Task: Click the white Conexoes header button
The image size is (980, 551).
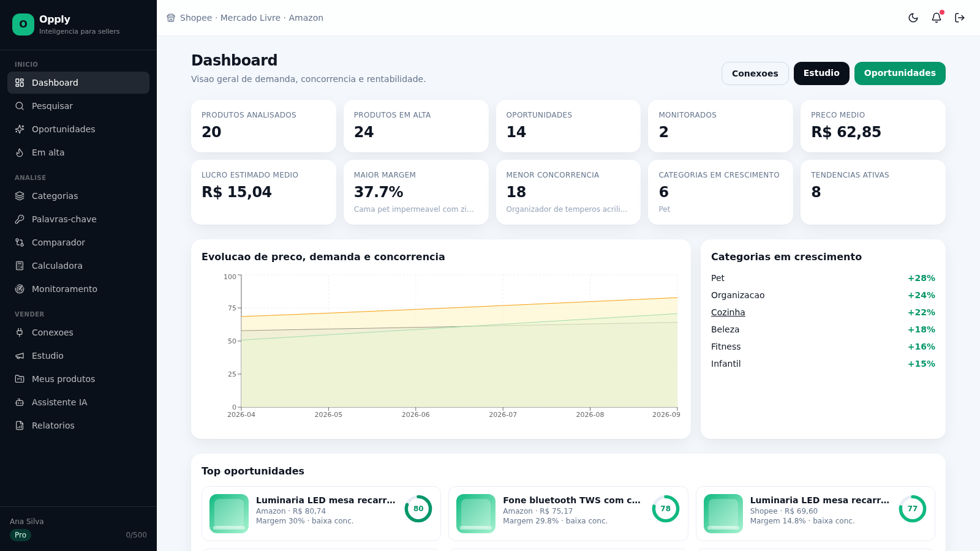Action: click(x=755, y=73)
